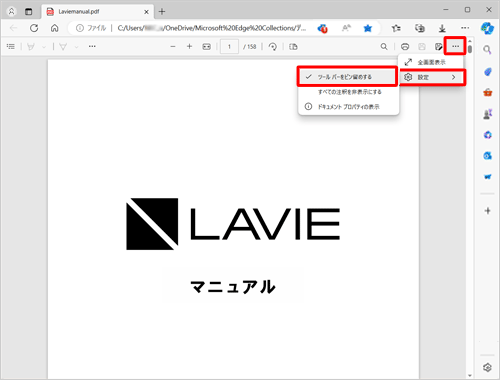Select 全画面表示 full screen menu item
The width and height of the screenshot is (500, 380).
pyautogui.click(x=430, y=62)
